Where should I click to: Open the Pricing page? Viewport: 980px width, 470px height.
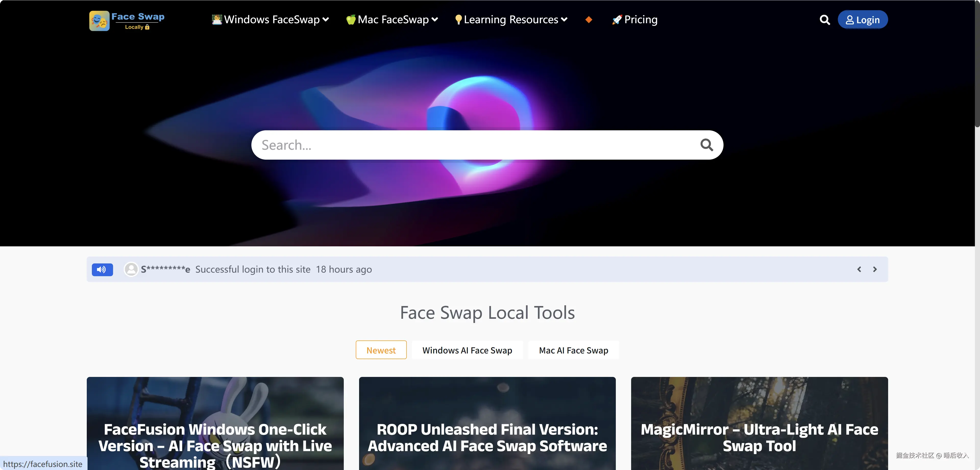(x=634, y=20)
